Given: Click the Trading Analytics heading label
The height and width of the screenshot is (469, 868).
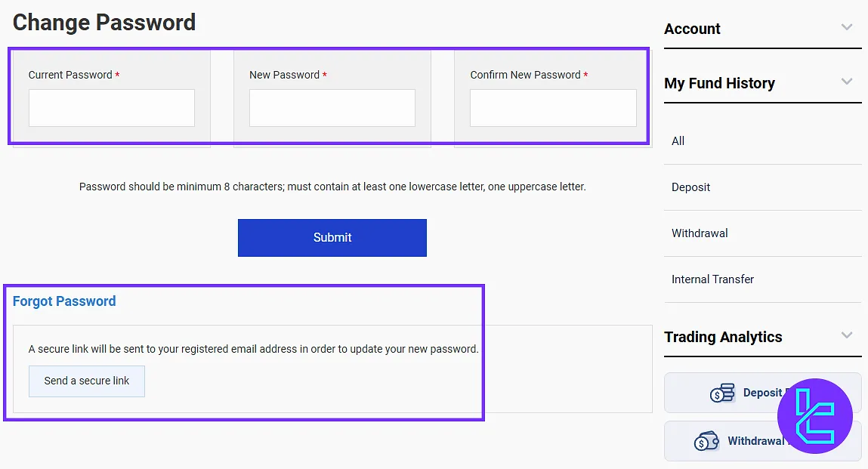Looking at the screenshot, I should (x=723, y=337).
